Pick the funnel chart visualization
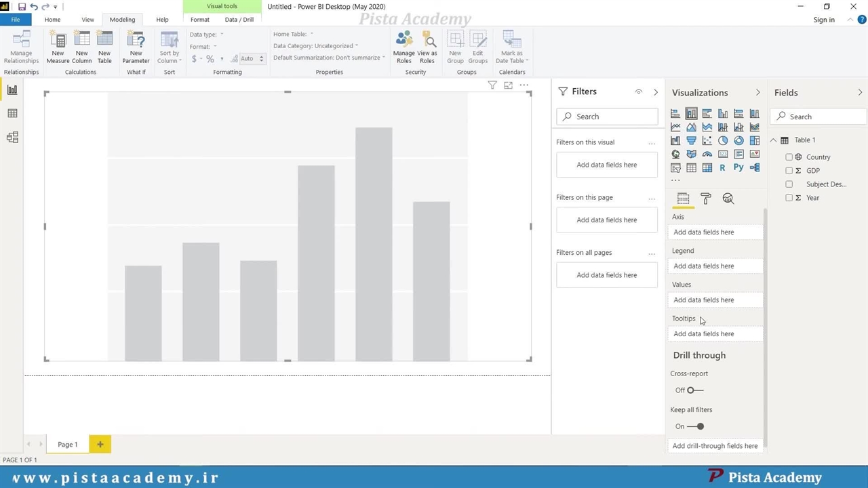The image size is (868, 488). (691, 141)
